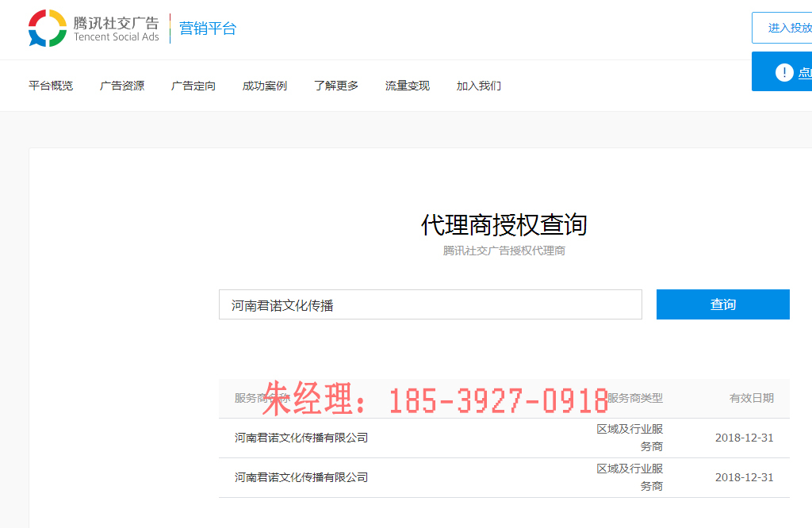
Task: Click the 有效日期 column header
Action: click(752, 398)
